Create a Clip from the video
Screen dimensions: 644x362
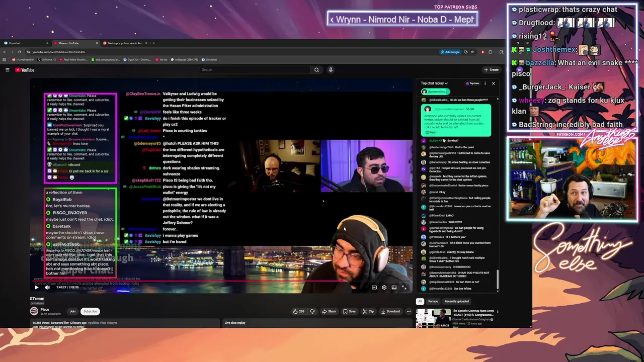[x=368, y=311]
